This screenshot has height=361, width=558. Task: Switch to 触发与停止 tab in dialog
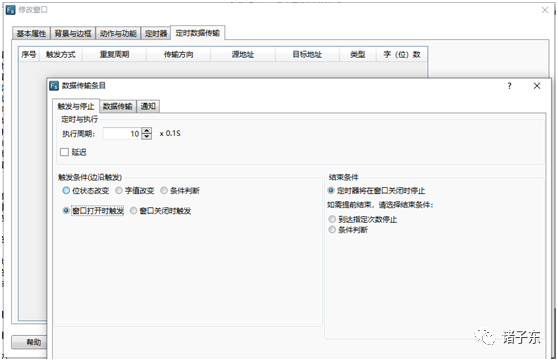[x=76, y=106]
